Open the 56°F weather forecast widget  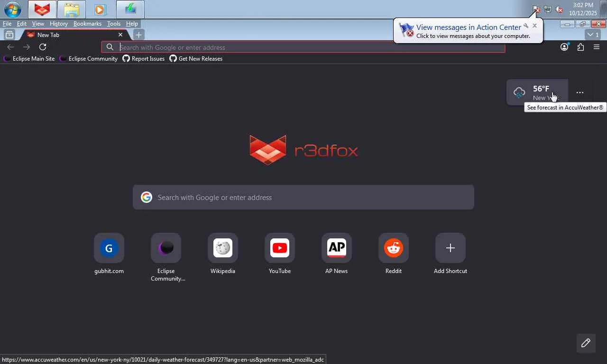click(537, 92)
